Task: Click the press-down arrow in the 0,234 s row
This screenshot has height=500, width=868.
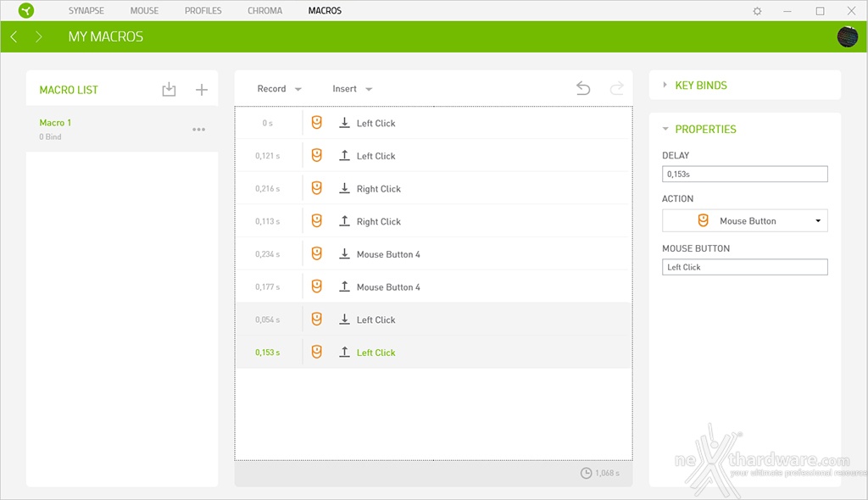Action: point(344,253)
